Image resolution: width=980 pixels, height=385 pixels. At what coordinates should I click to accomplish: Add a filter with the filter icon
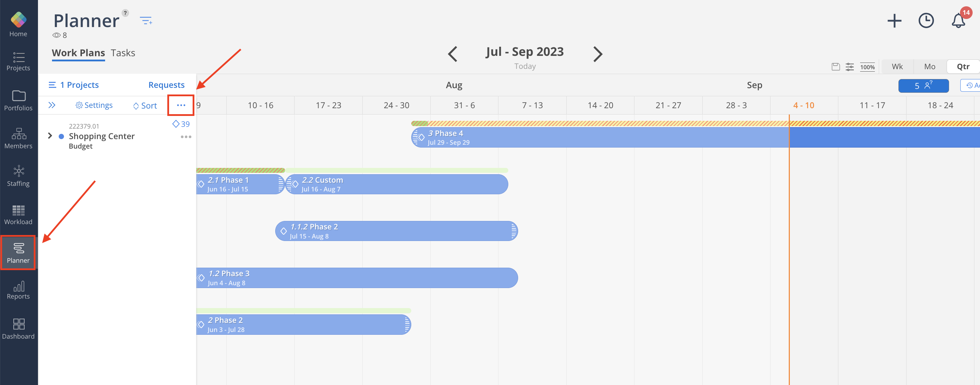146,20
